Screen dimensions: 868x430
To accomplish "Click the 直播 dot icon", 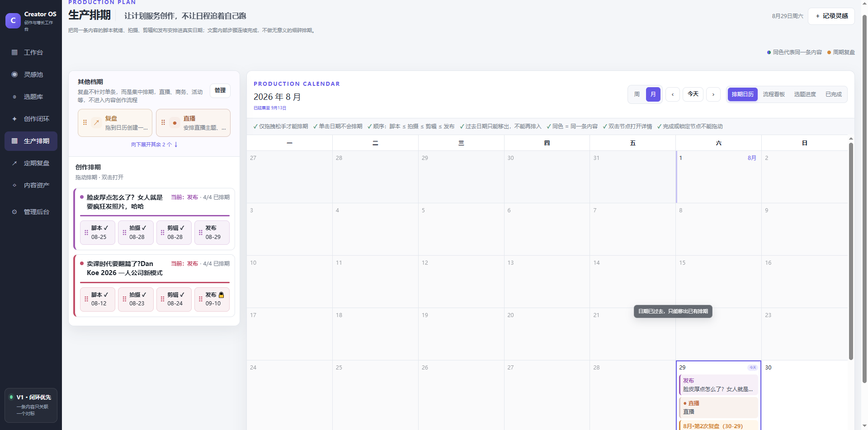I will 175,122.
